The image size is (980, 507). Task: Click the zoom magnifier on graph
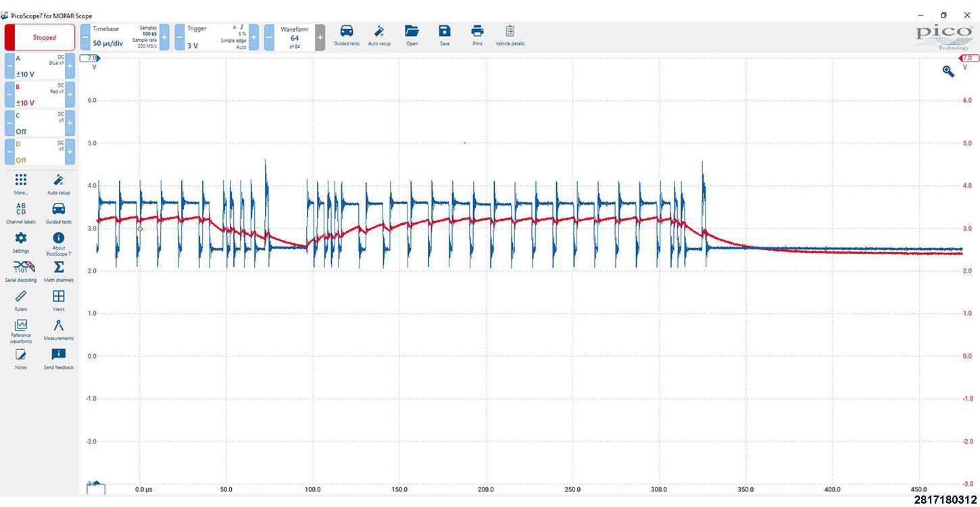point(948,71)
